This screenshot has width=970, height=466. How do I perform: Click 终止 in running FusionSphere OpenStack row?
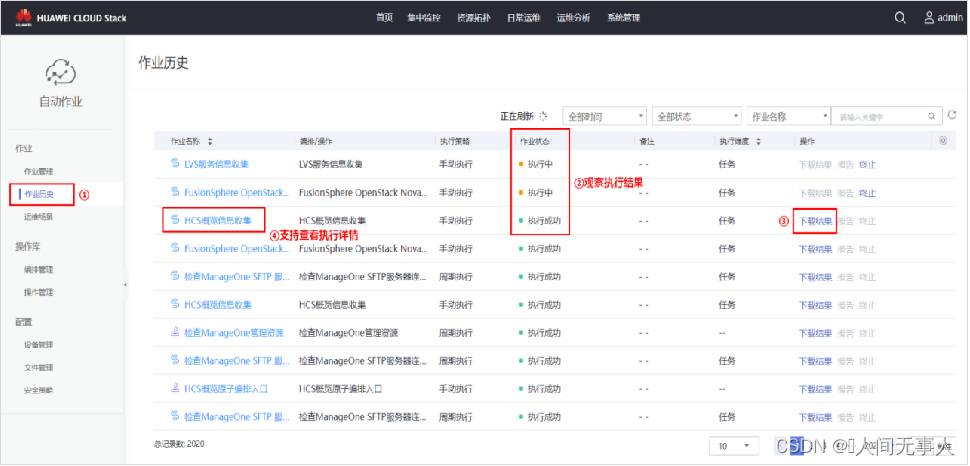pos(867,193)
